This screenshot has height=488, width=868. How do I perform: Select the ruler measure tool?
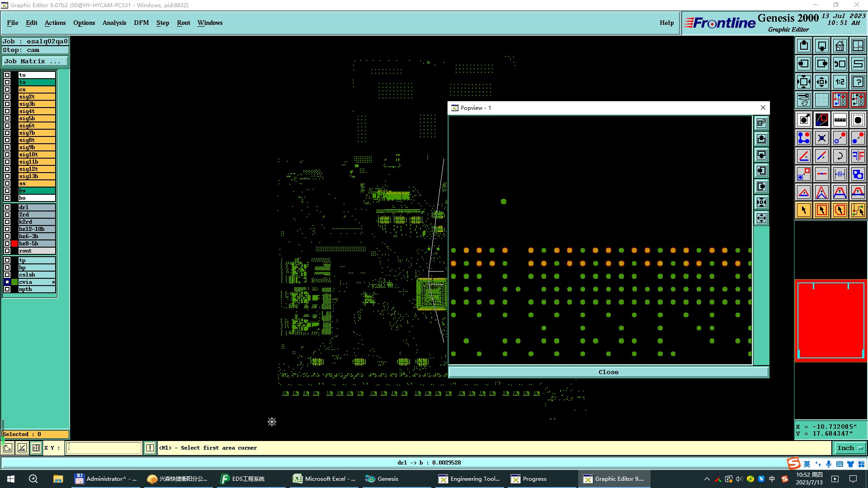840,120
